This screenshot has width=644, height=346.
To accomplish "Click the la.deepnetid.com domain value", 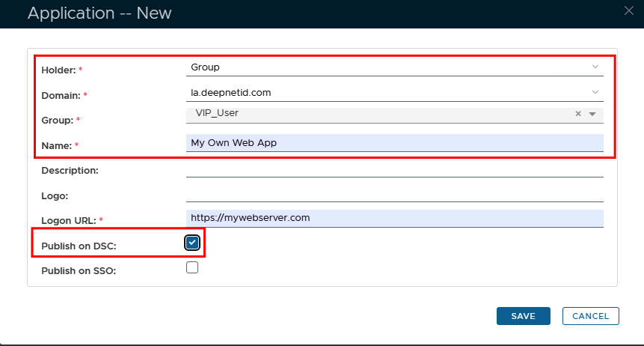I will 231,93.
